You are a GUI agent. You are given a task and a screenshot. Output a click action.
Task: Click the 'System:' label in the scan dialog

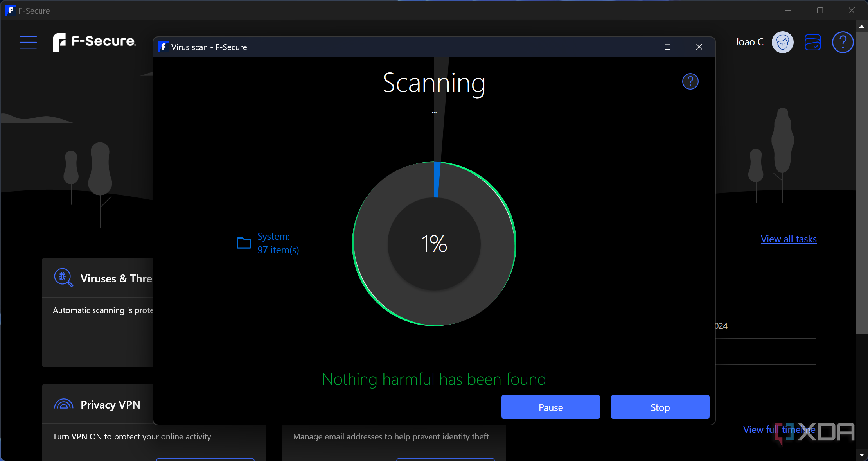tap(273, 237)
